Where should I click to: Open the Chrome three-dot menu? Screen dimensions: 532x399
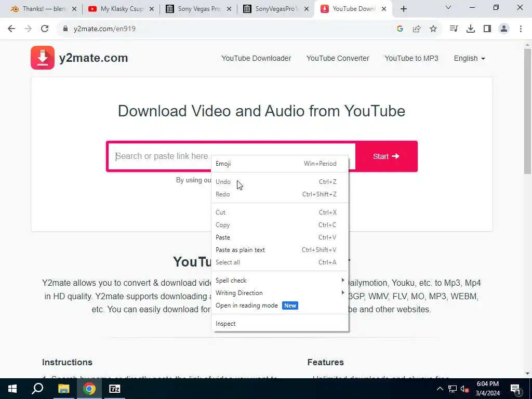[521, 29]
